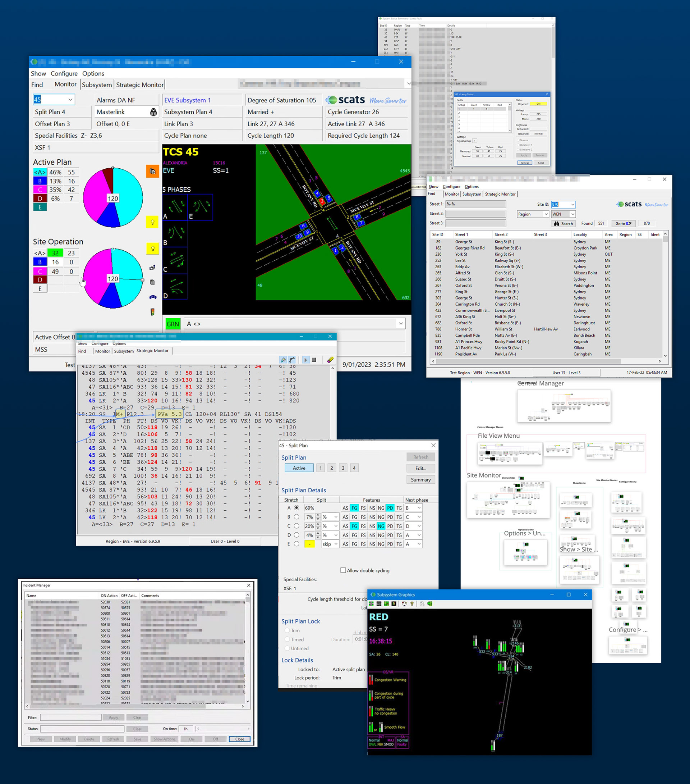The image size is (690, 784).
Task: Select stretch radio button for phase B
Action: coord(296,517)
